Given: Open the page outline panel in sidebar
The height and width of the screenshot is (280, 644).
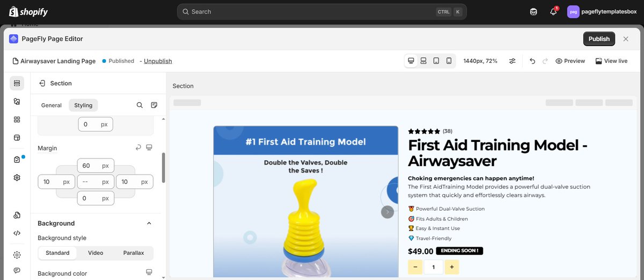Looking at the screenshot, I should tap(17, 83).
